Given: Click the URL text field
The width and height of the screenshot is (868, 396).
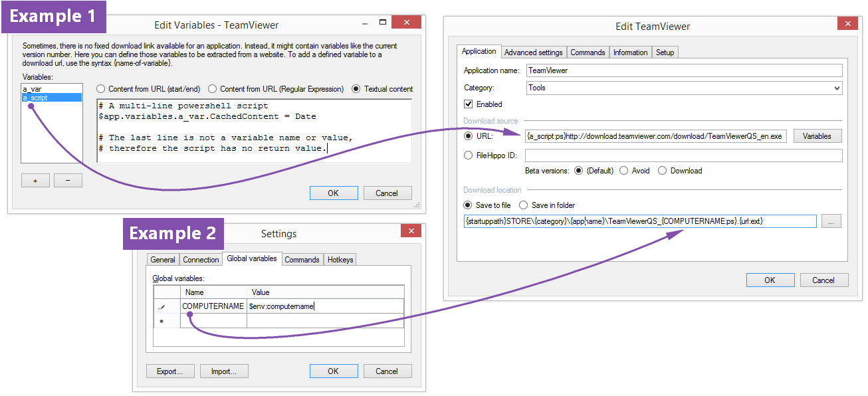Looking at the screenshot, I should (657, 136).
